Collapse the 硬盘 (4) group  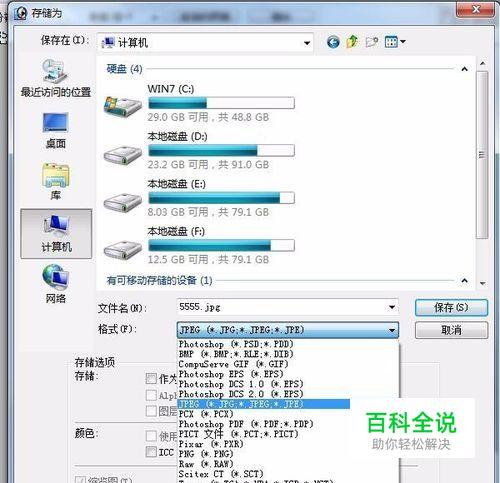coord(464,69)
